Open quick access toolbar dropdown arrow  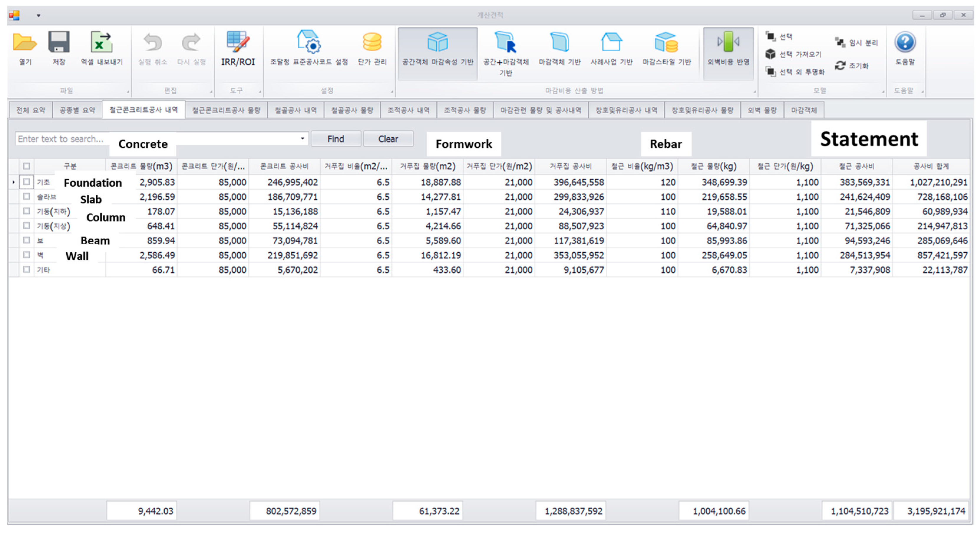pos(38,16)
